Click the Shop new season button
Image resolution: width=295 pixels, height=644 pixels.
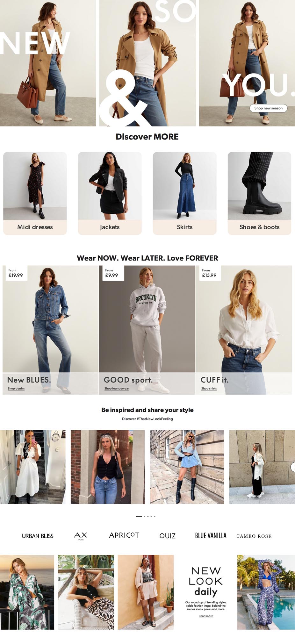click(x=268, y=108)
